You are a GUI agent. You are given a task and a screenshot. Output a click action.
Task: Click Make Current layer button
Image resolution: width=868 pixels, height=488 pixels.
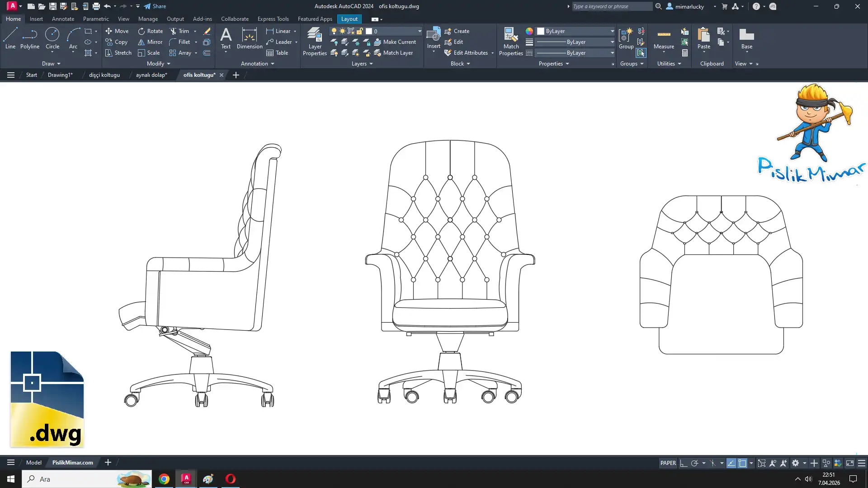pos(395,42)
